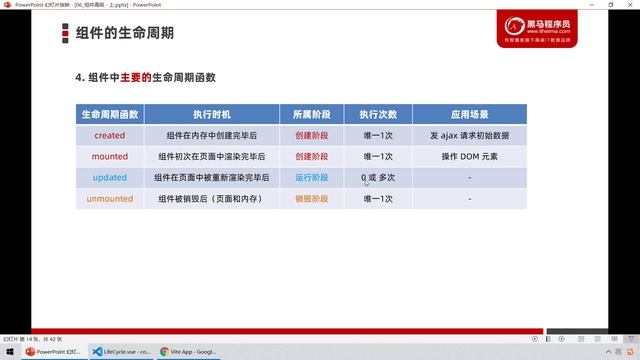Click the 执行次数 column header
640x360 pixels.
(378, 114)
